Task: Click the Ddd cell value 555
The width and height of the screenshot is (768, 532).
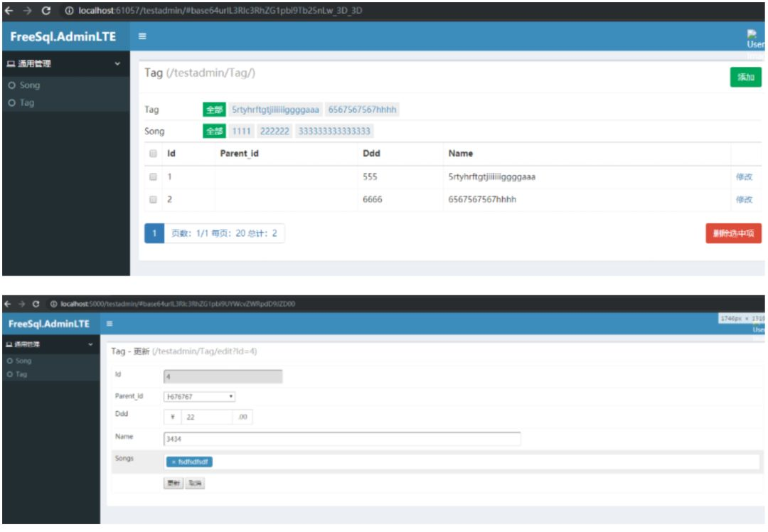Action: tap(370, 177)
